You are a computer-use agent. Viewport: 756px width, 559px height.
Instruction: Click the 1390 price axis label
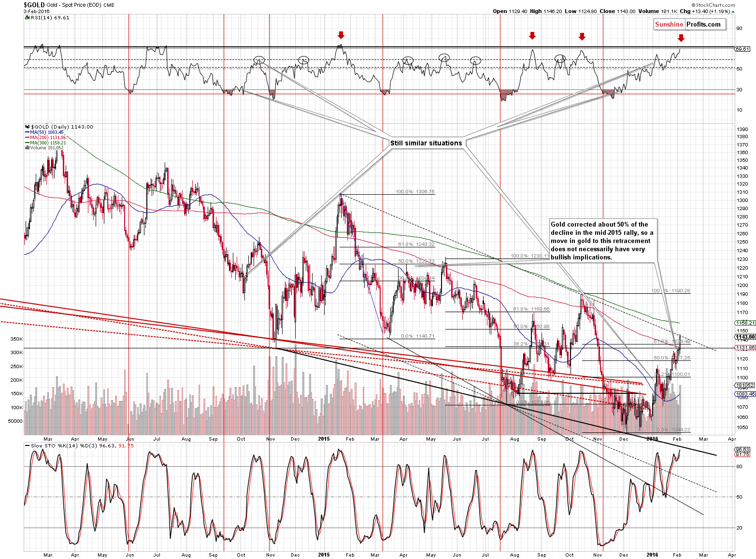click(742, 129)
